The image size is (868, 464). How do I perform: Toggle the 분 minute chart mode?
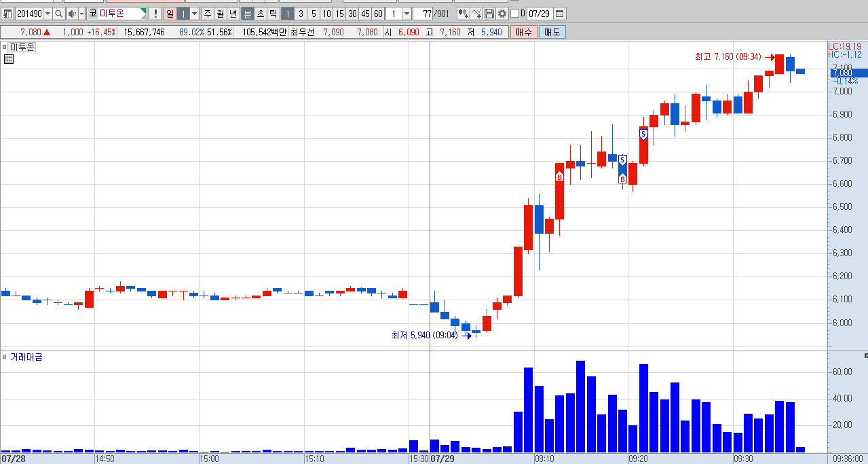click(247, 14)
